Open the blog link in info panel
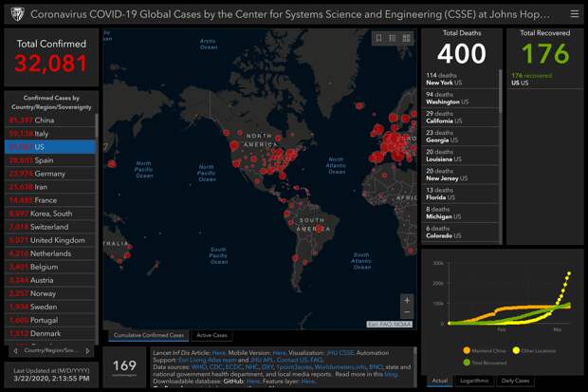Screen dimensions: 588x392 click(391, 374)
